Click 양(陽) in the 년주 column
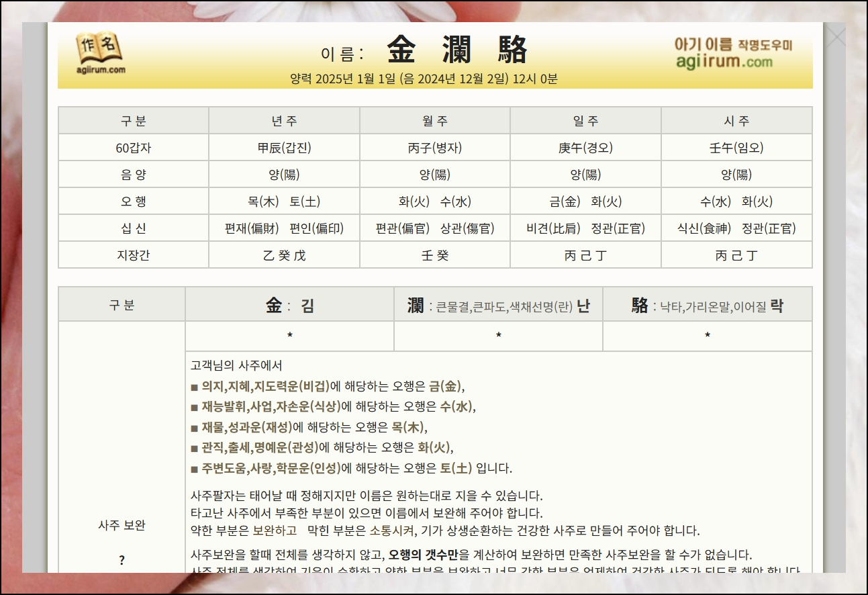Viewport: 868px width, 595px height. coord(284,175)
